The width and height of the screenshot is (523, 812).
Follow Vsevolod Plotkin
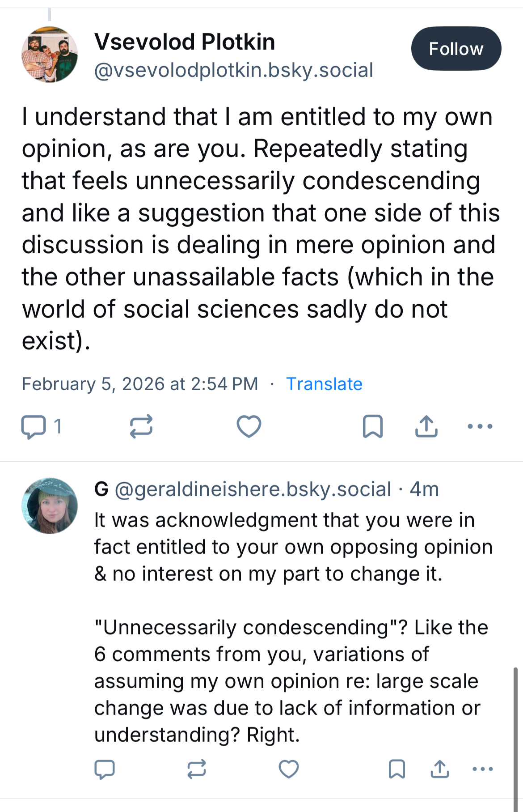(x=456, y=49)
